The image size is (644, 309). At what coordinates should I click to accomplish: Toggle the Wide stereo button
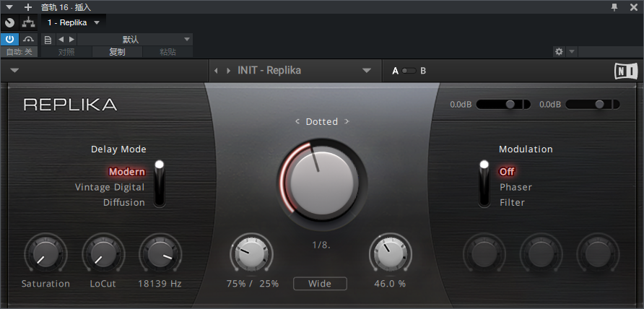click(320, 284)
